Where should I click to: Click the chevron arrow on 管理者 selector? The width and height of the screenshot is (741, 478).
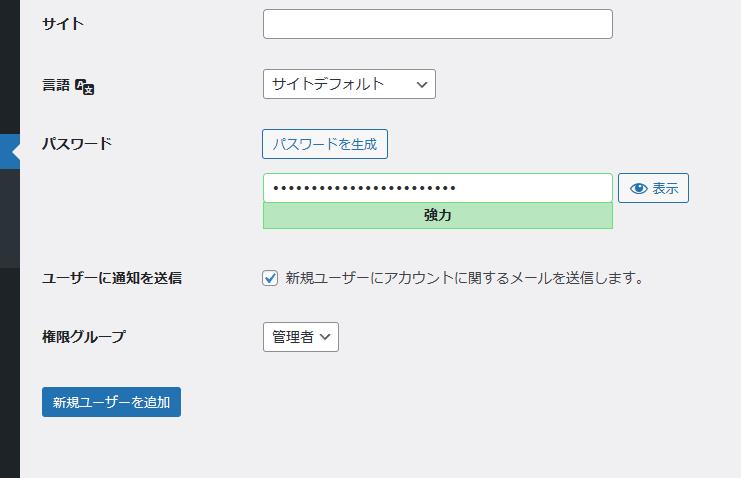(x=326, y=337)
